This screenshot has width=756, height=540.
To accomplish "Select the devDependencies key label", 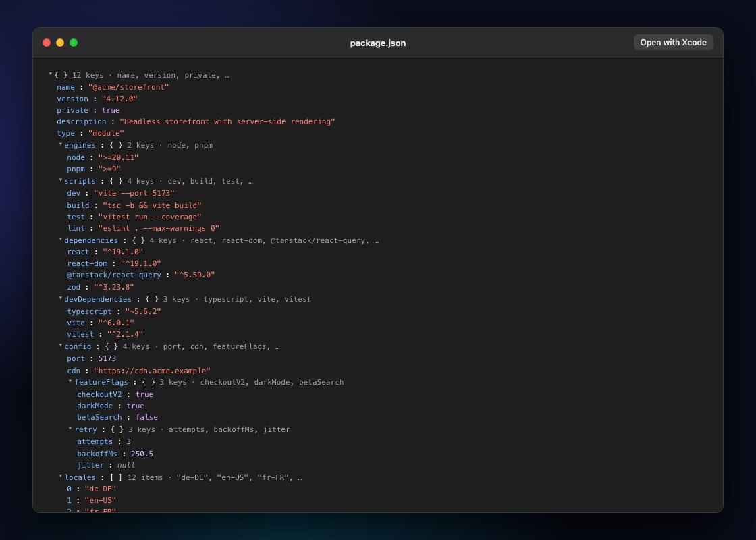I will (x=98, y=300).
